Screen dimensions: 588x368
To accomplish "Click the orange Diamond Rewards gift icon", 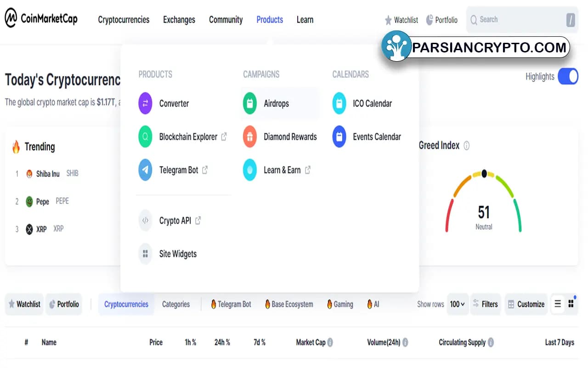I will click(x=250, y=137).
